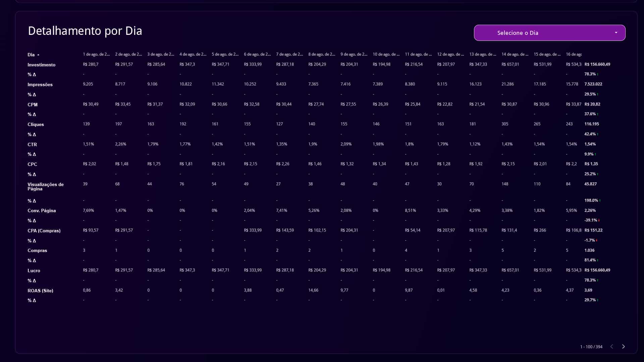Click the CPA (Compras) row label
644x362 pixels.
tap(44, 231)
